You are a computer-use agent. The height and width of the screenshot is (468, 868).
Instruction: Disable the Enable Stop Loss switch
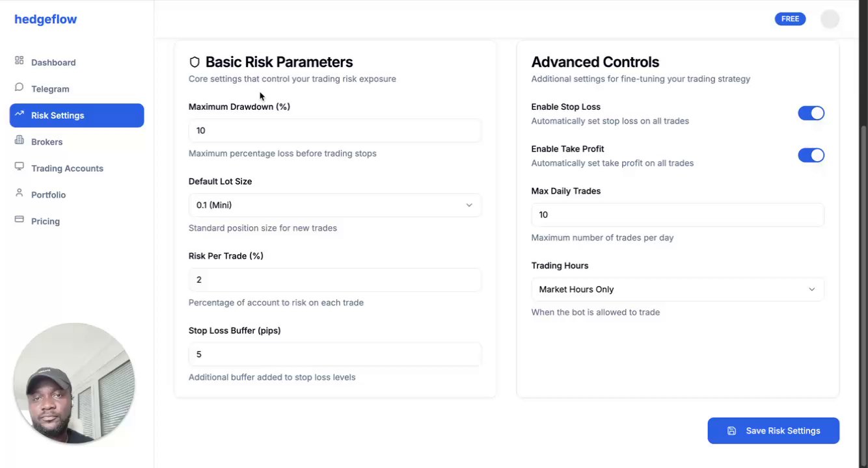(x=811, y=113)
